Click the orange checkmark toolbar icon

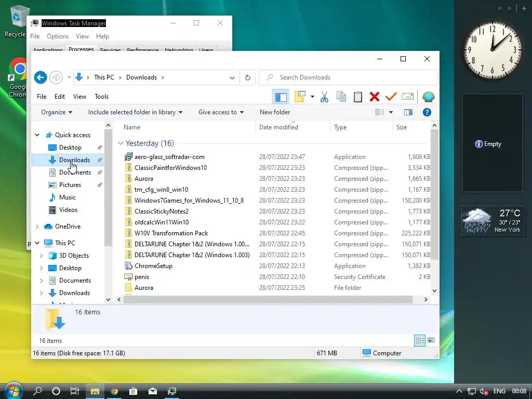(x=391, y=97)
